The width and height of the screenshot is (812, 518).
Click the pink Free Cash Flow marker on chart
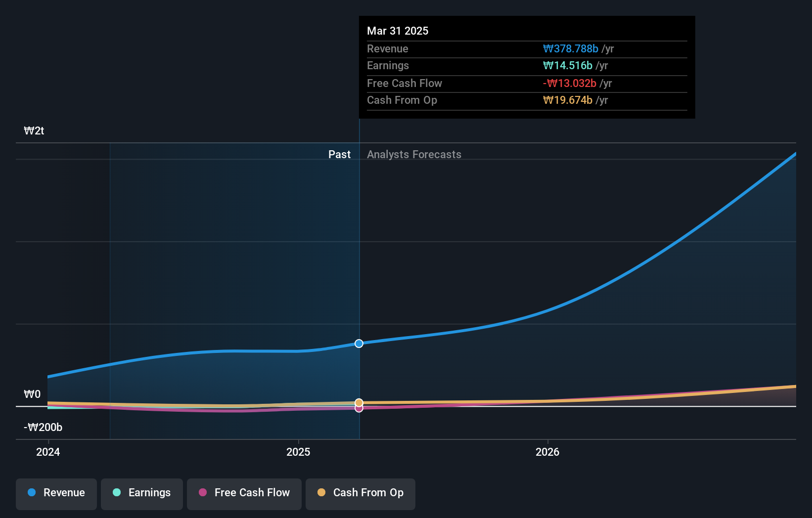pos(359,408)
